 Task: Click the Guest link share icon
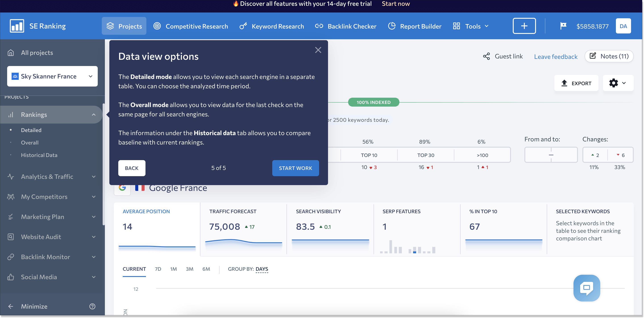pos(487,56)
